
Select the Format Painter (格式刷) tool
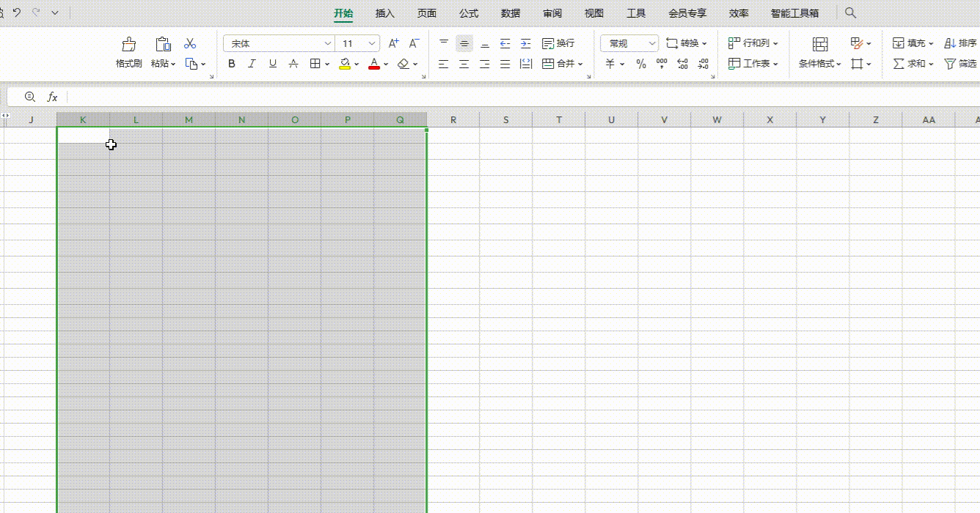point(129,53)
